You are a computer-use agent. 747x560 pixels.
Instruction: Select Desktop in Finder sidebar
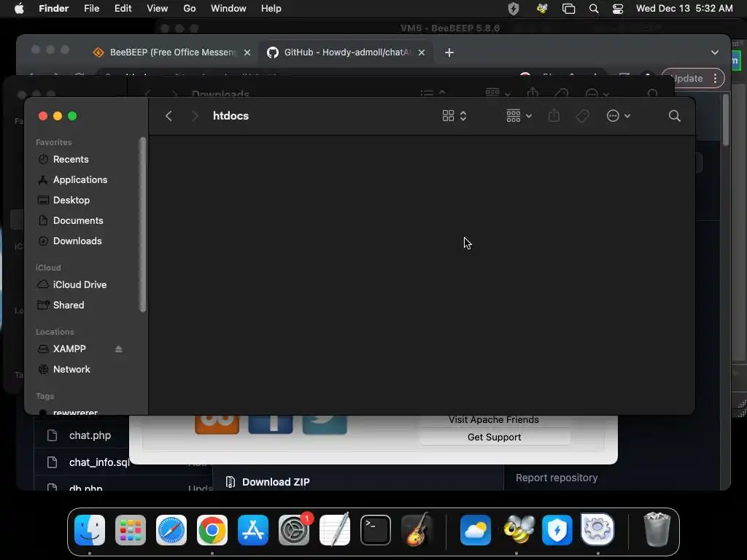(x=71, y=200)
